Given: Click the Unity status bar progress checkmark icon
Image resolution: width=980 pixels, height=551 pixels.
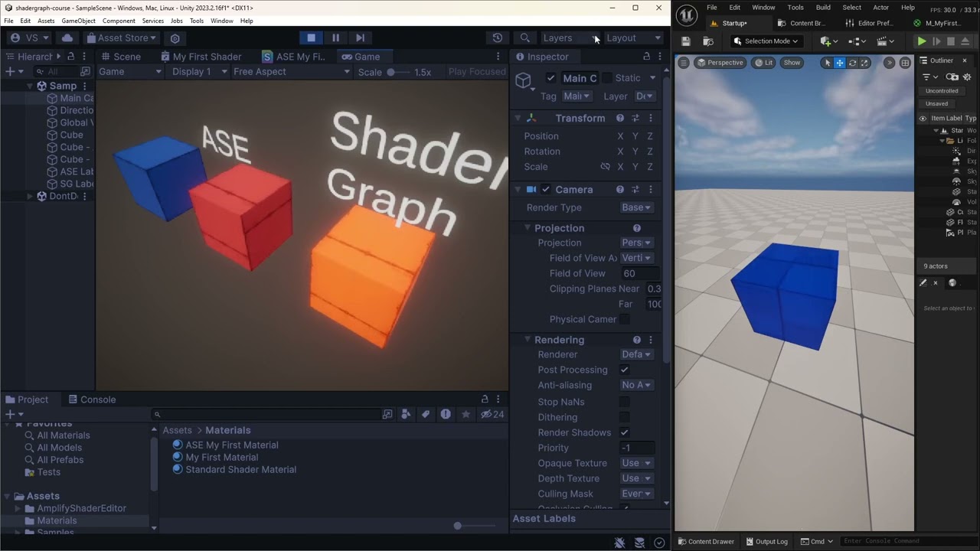Looking at the screenshot, I should tap(659, 543).
